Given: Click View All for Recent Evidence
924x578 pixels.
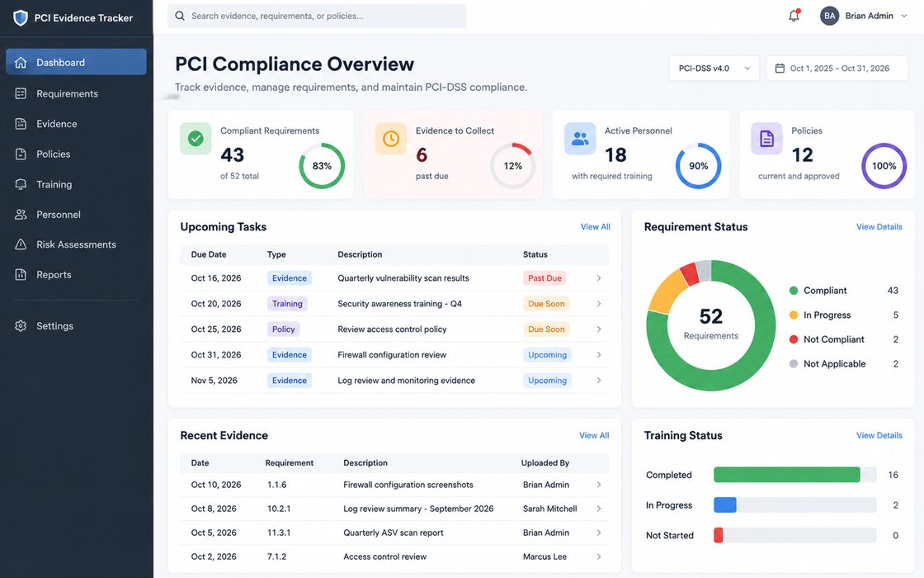Looking at the screenshot, I should pos(594,435).
